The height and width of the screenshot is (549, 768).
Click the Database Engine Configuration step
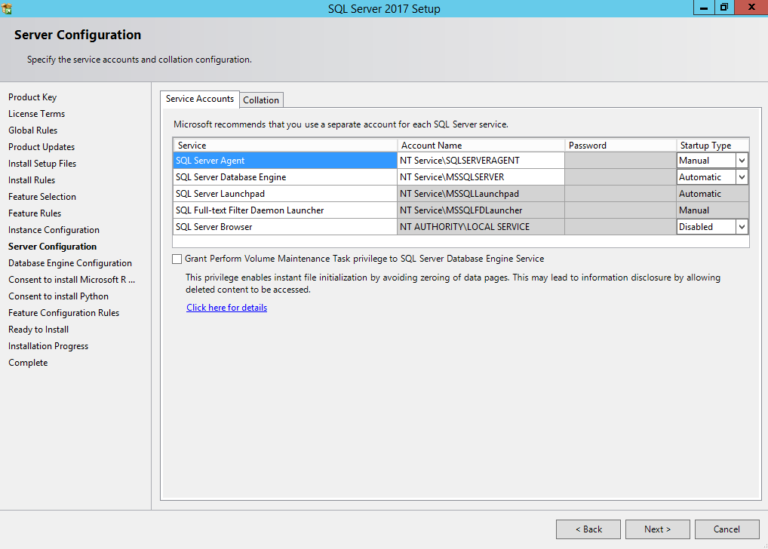click(70, 263)
